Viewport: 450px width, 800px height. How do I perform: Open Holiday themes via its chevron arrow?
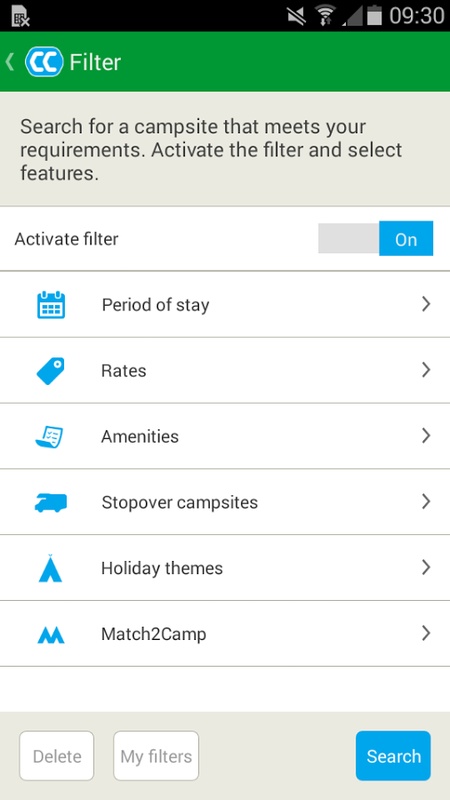426,567
